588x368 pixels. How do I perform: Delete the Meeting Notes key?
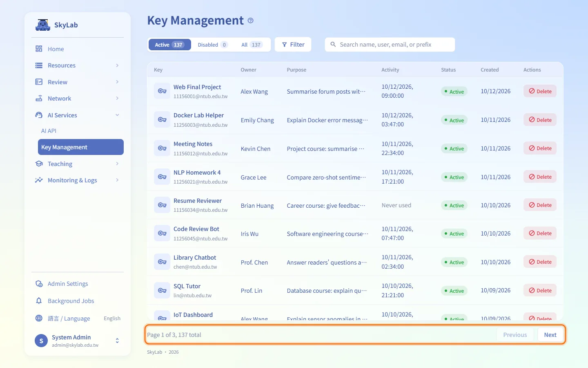tap(540, 148)
